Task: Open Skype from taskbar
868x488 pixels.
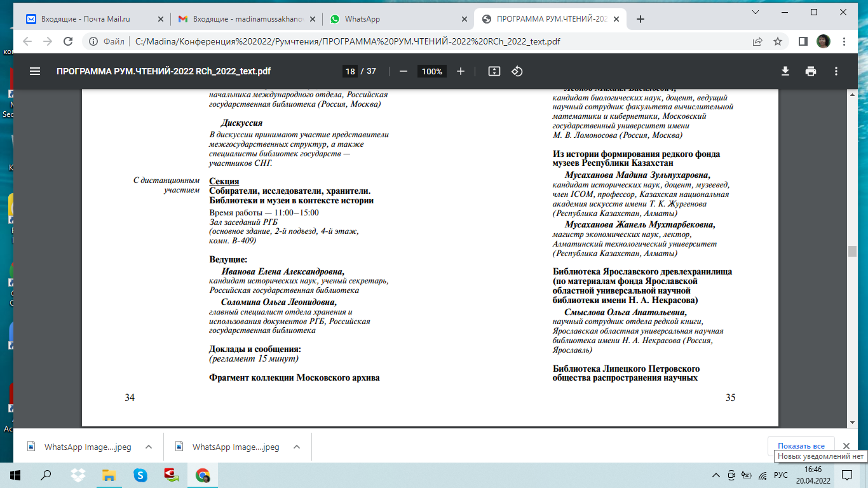Action: click(x=140, y=475)
